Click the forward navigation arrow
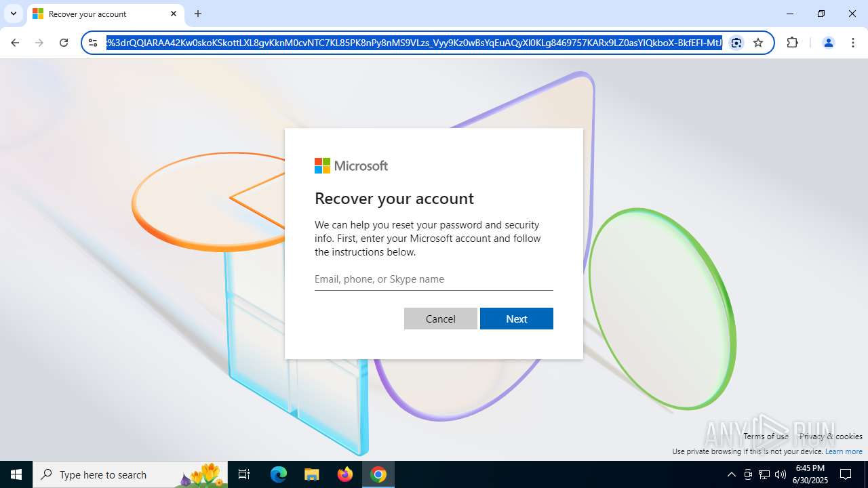 [x=39, y=43]
